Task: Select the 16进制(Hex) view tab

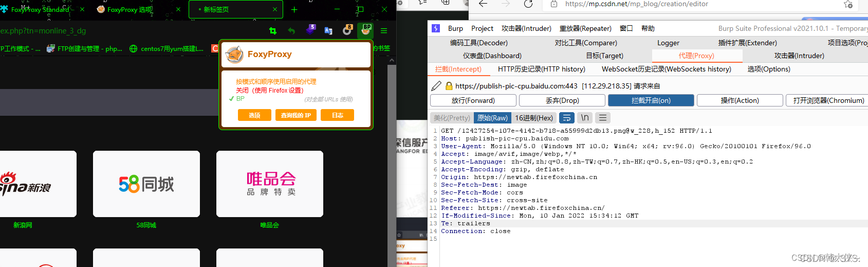Action: (x=534, y=118)
